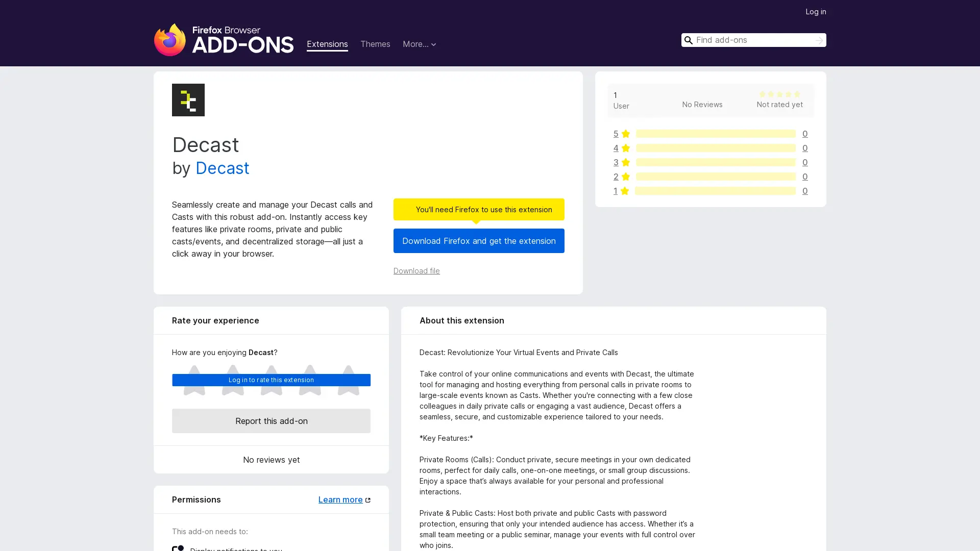
Task: Select the 5-star rating bar
Action: coord(715,134)
